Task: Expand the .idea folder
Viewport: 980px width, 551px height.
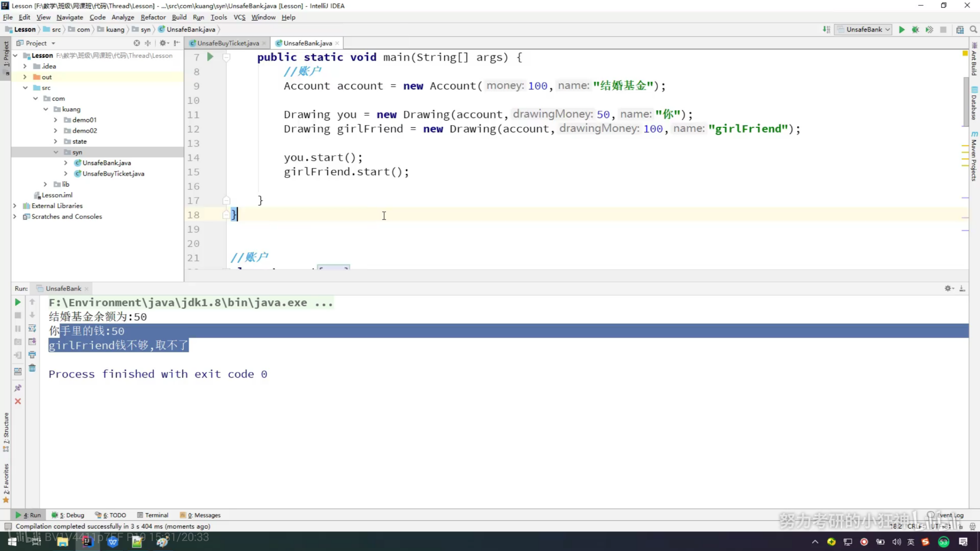Action: click(x=25, y=66)
